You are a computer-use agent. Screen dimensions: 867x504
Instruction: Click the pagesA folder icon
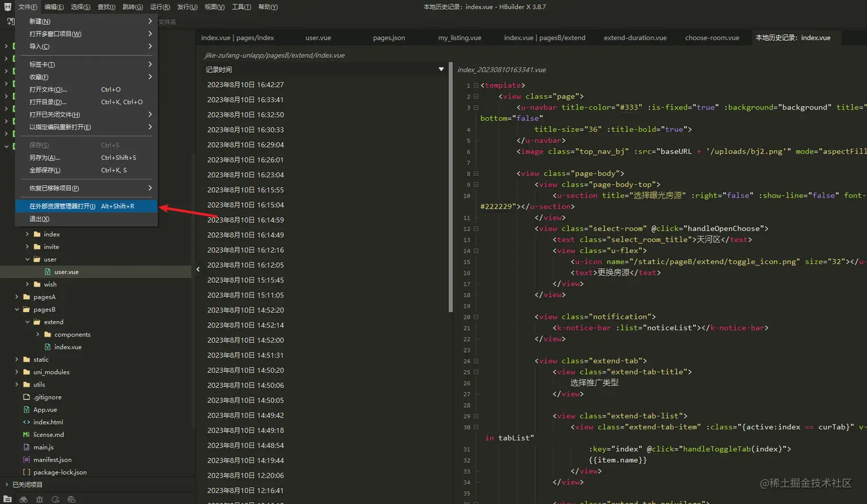26,297
